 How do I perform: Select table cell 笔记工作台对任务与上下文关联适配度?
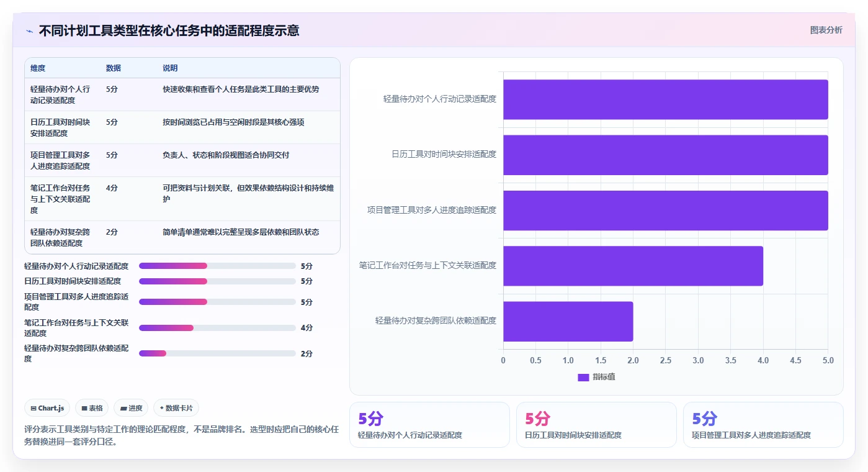pyautogui.click(x=61, y=199)
